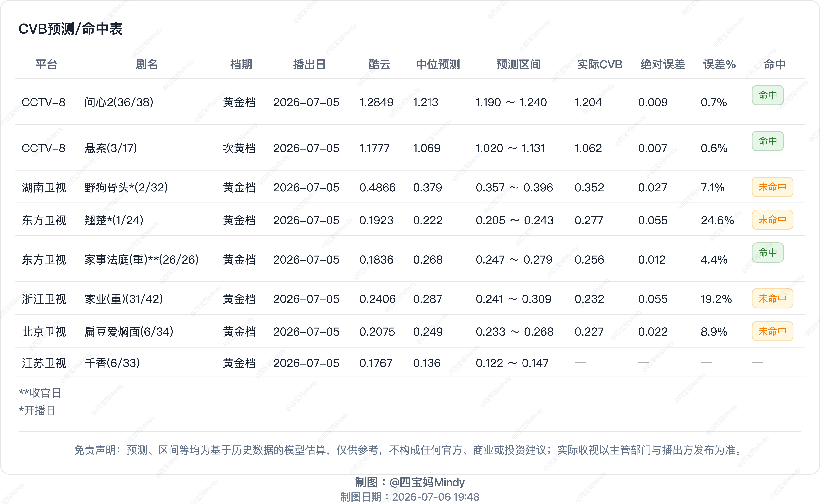Click the actual CVB value 0.277
Image resolution: width=820 pixels, height=504 pixels.
589,220
